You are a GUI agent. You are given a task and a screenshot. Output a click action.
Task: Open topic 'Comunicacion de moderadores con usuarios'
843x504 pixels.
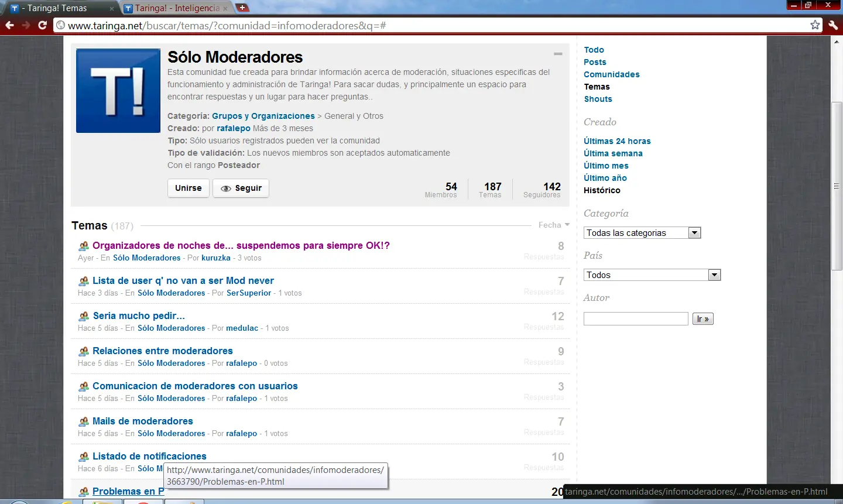coord(195,386)
